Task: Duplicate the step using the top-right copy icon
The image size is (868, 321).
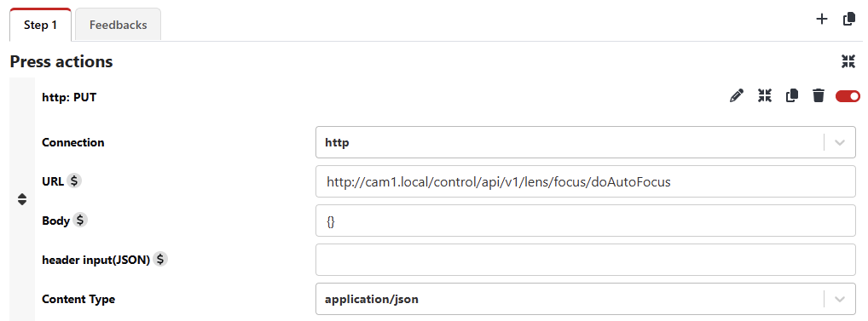Action: [849, 20]
